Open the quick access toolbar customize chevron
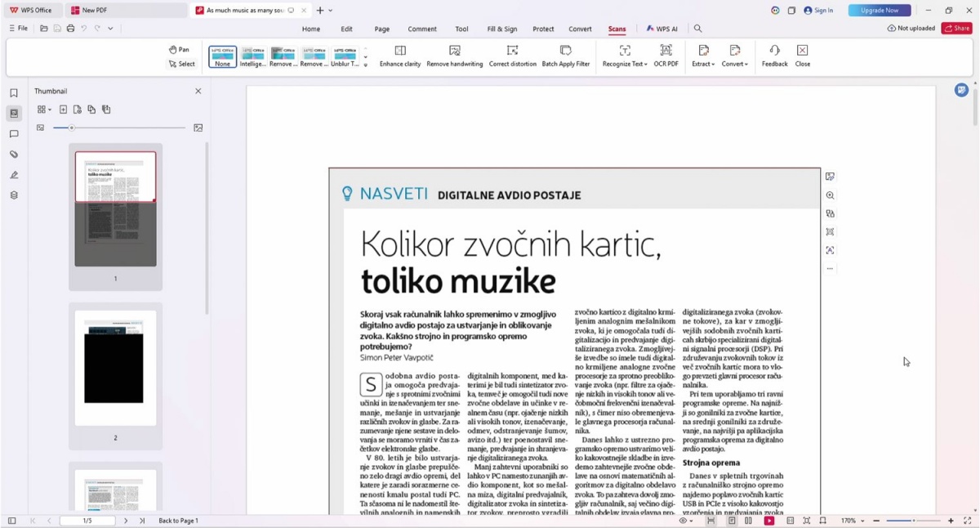 point(110,29)
